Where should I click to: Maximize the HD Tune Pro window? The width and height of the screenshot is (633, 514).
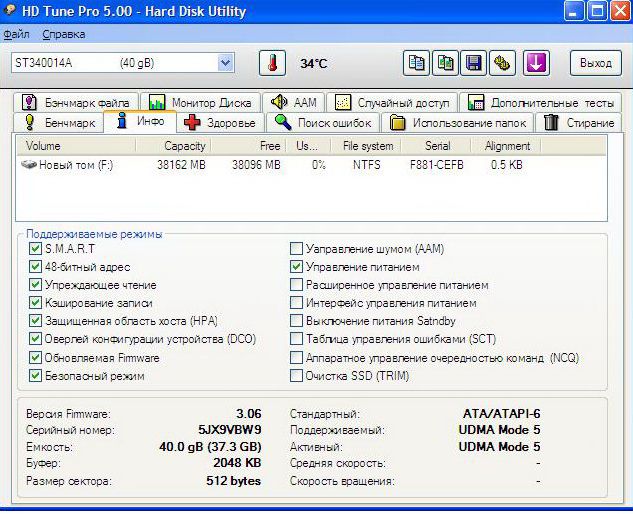click(x=597, y=10)
